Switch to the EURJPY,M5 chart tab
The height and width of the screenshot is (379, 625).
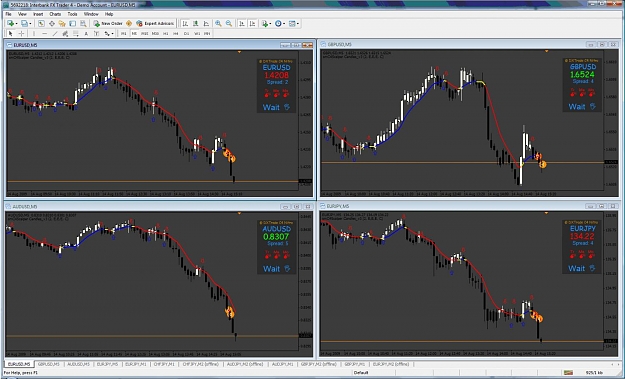click(108, 364)
